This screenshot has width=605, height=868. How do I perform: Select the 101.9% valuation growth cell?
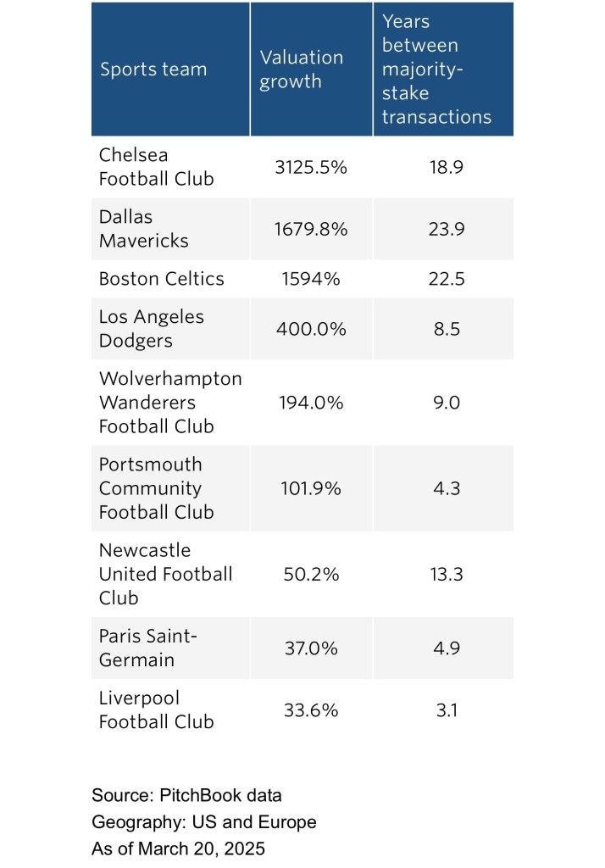(311, 488)
